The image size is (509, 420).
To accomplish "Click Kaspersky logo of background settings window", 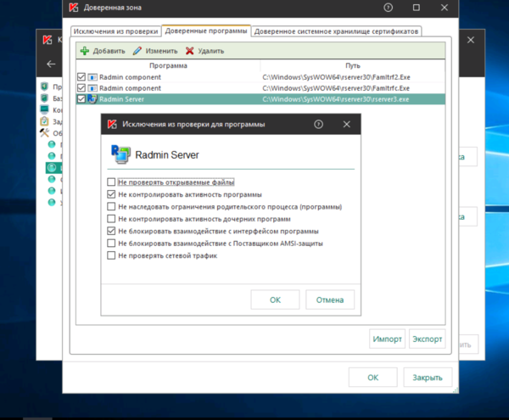I will point(48,40).
